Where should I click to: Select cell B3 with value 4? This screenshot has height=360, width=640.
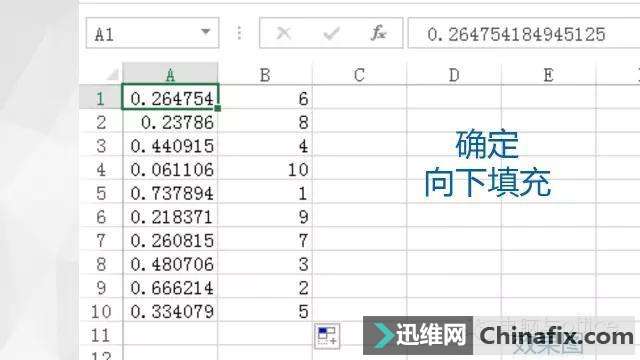pos(265,145)
